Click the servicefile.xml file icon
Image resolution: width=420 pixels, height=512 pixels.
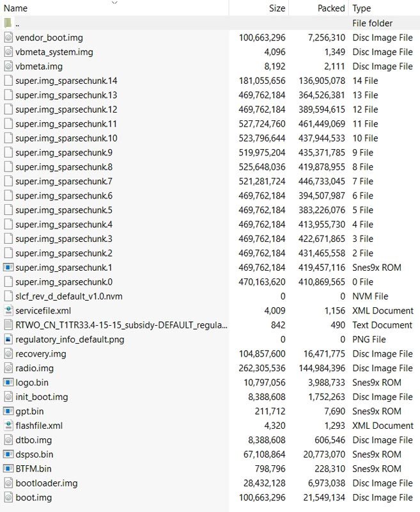tap(8, 310)
